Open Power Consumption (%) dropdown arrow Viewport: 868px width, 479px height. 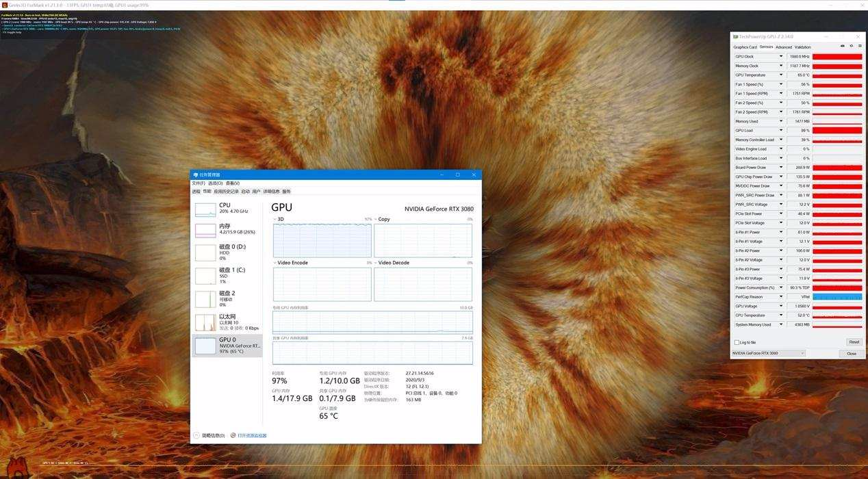[781, 287]
